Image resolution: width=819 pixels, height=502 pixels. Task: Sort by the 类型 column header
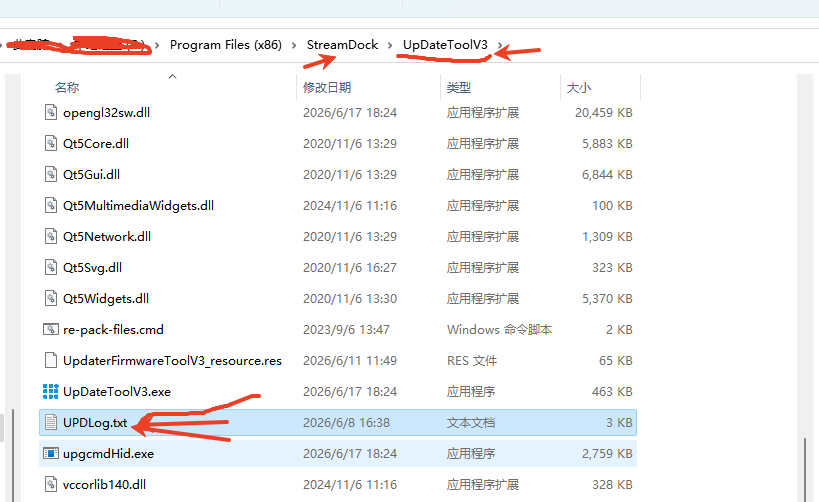tap(459, 87)
